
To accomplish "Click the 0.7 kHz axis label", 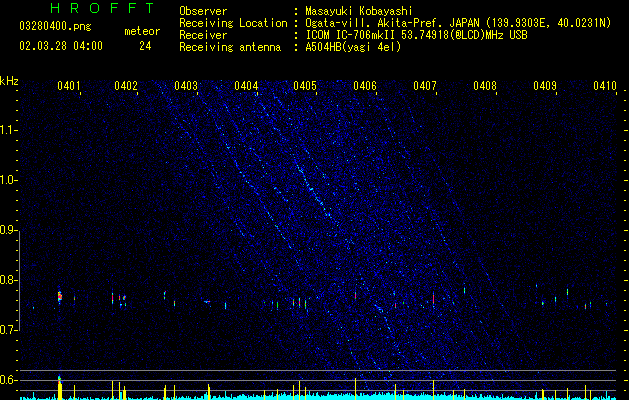I will (8, 330).
